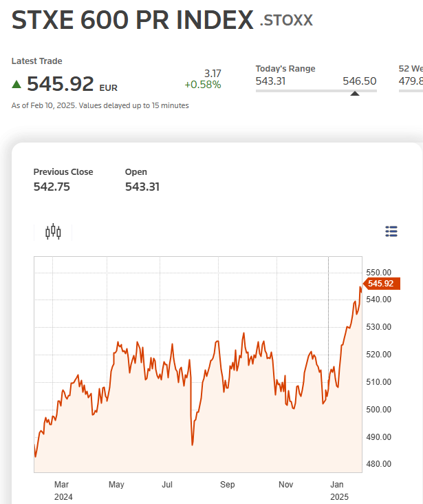This screenshot has height=504, width=423.
Task: Open the candlestick chart type selector
Action: pos(53,232)
